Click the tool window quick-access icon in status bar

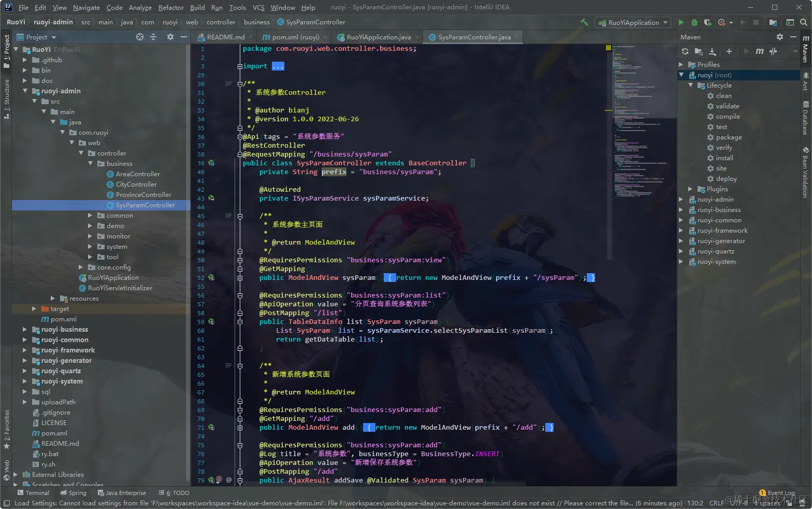(x=6, y=503)
